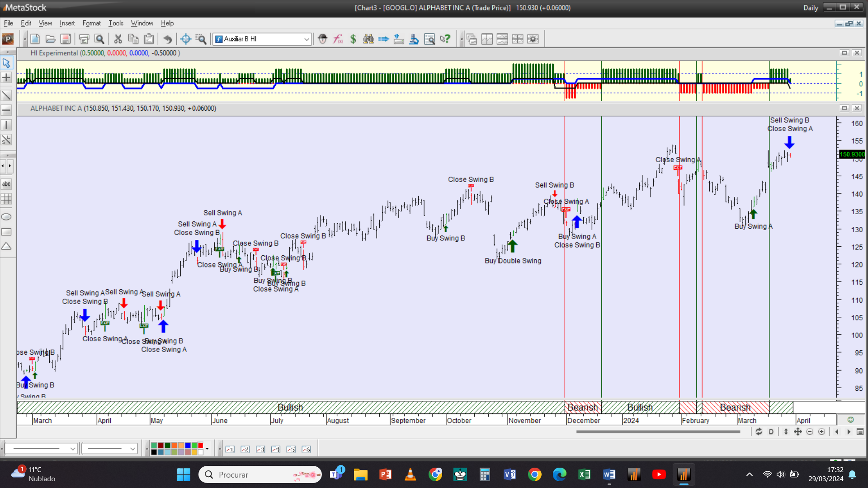The width and height of the screenshot is (868, 488).
Task: Open the Format menu
Action: [x=91, y=23]
